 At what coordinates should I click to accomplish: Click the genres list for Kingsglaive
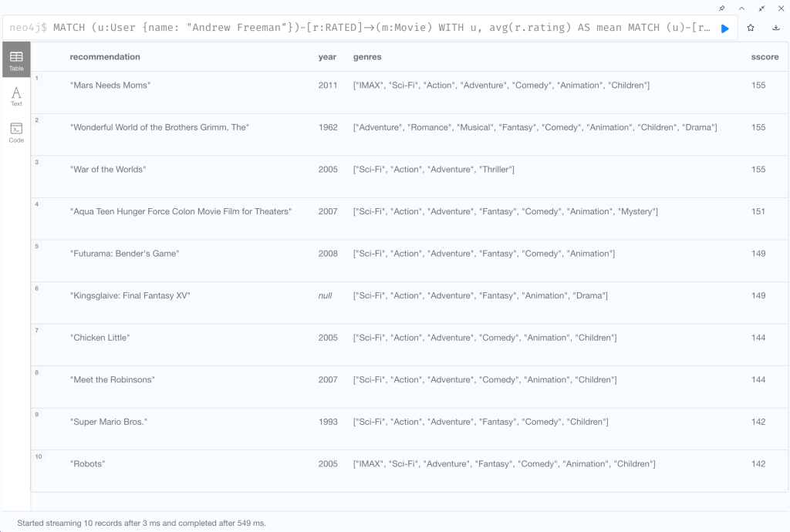tap(481, 295)
